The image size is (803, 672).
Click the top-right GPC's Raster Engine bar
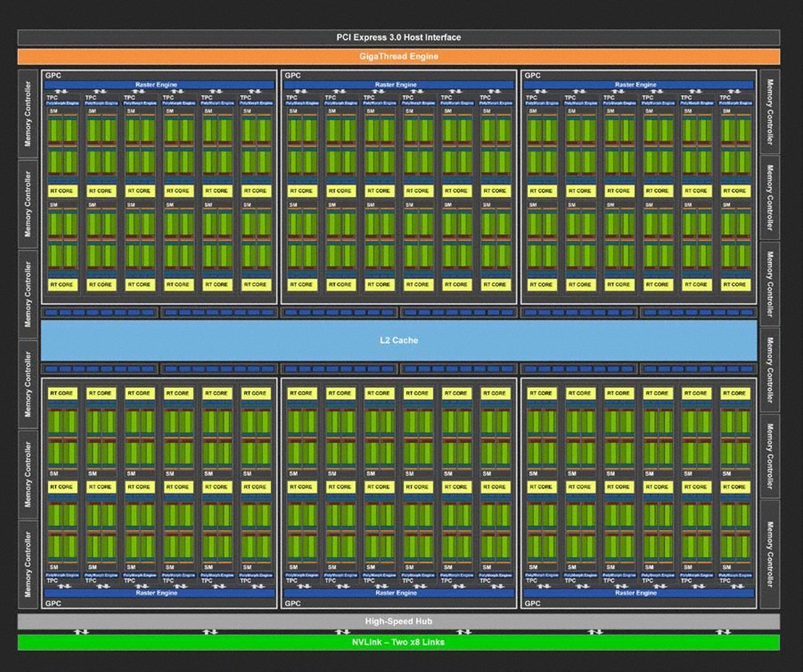pyautogui.click(x=638, y=85)
